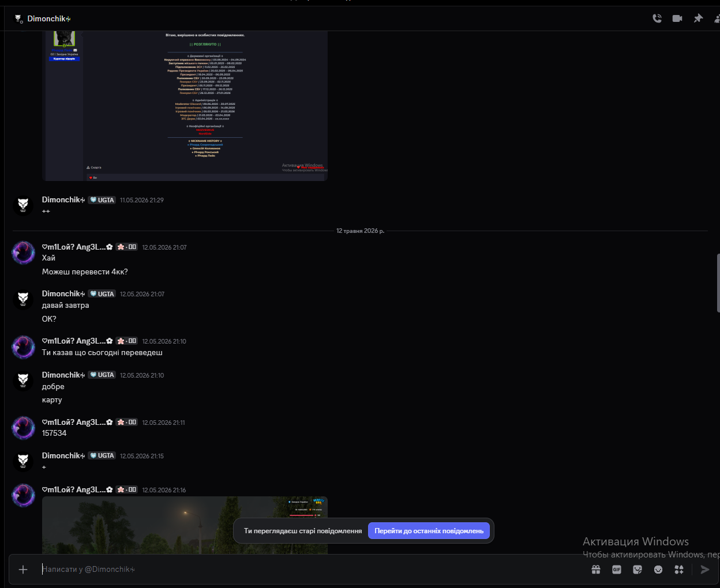Open Dimonchik username at 21:15
Viewport: 720px width, 588px height.
63,455
